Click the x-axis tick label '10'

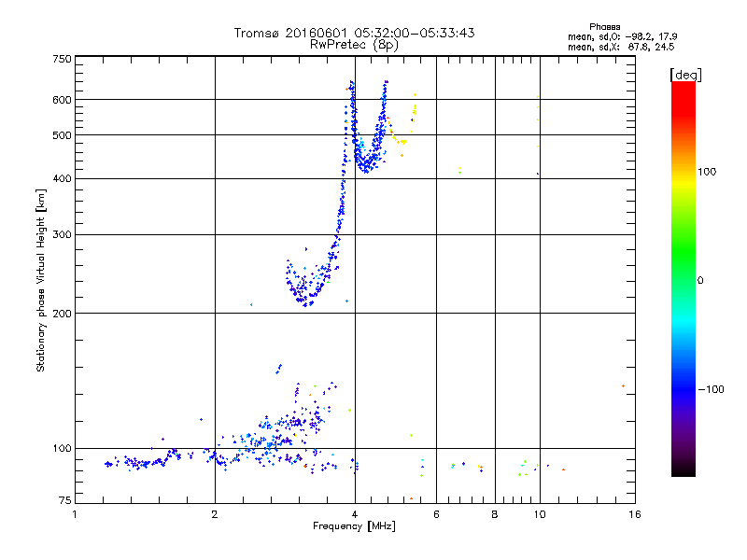[540, 514]
